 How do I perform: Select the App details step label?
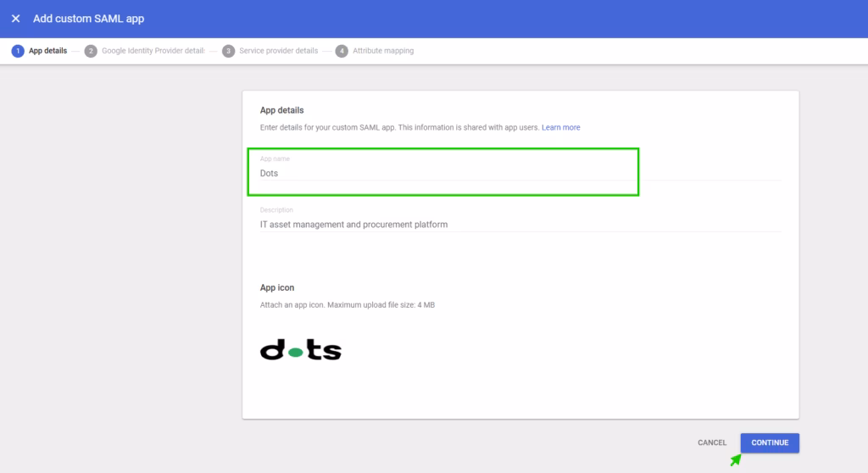coord(47,51)
